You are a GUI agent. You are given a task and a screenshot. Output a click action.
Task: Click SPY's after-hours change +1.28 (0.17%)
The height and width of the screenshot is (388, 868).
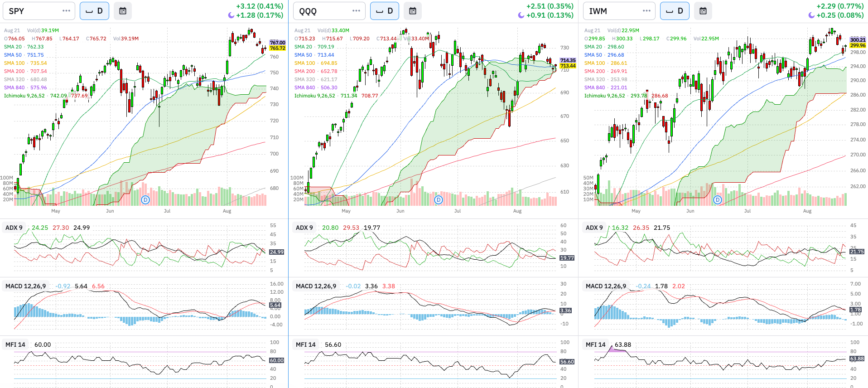pyautogui.click(x=260, y=15)
